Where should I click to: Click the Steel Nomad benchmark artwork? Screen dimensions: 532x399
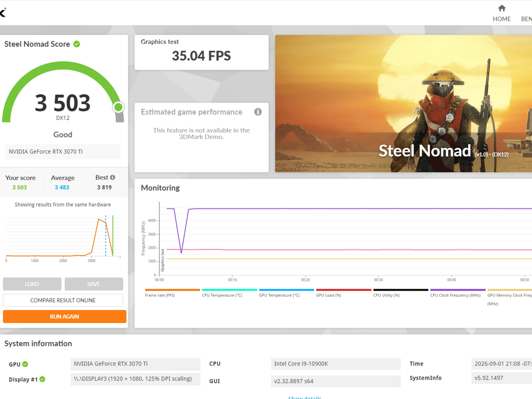point(403,104)
